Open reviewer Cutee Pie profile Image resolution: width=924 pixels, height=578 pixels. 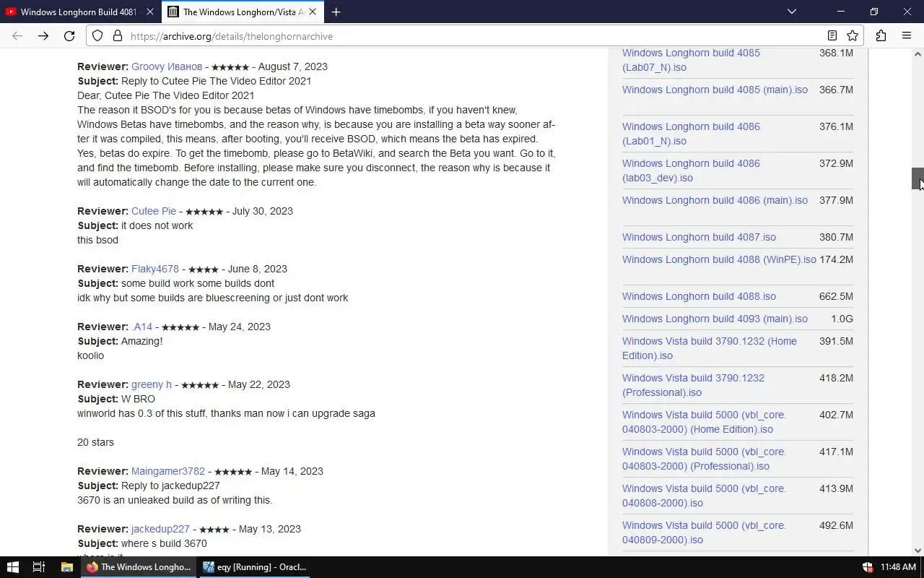tap(154, 211)
